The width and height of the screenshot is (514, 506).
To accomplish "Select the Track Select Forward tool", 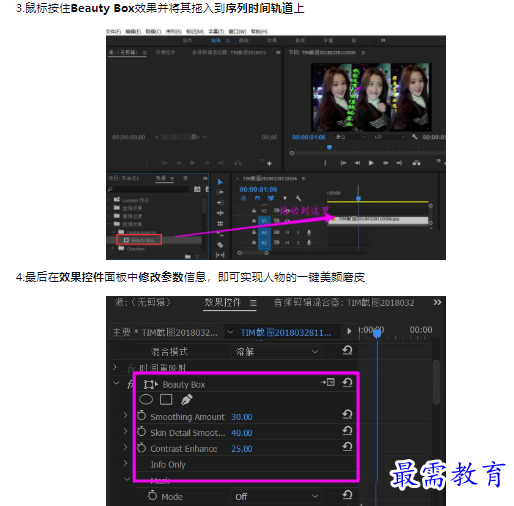I will tap(220, 192).
